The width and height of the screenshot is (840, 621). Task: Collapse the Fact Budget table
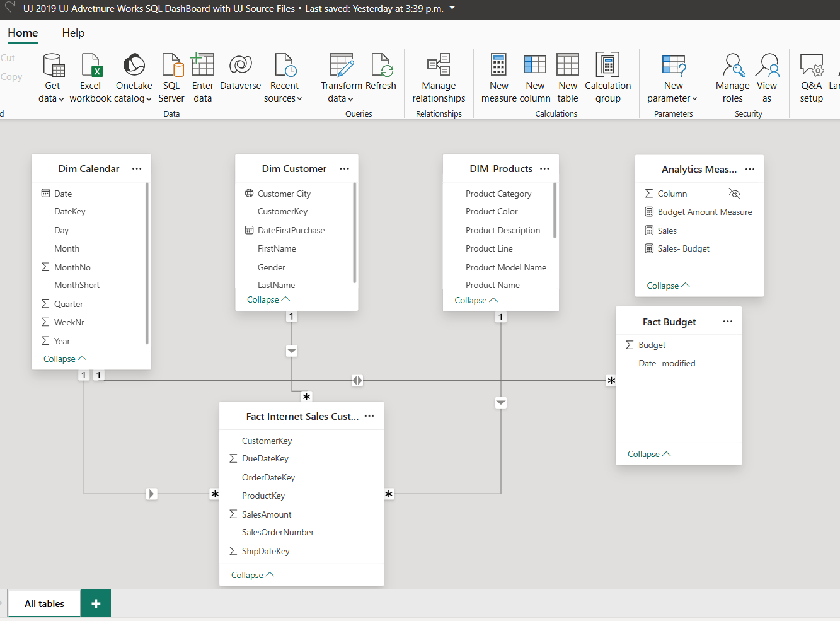click(x=649, y=454)
